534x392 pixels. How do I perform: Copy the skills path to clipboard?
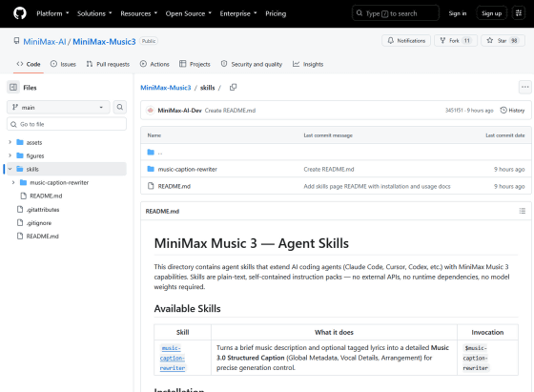[233, 88]
